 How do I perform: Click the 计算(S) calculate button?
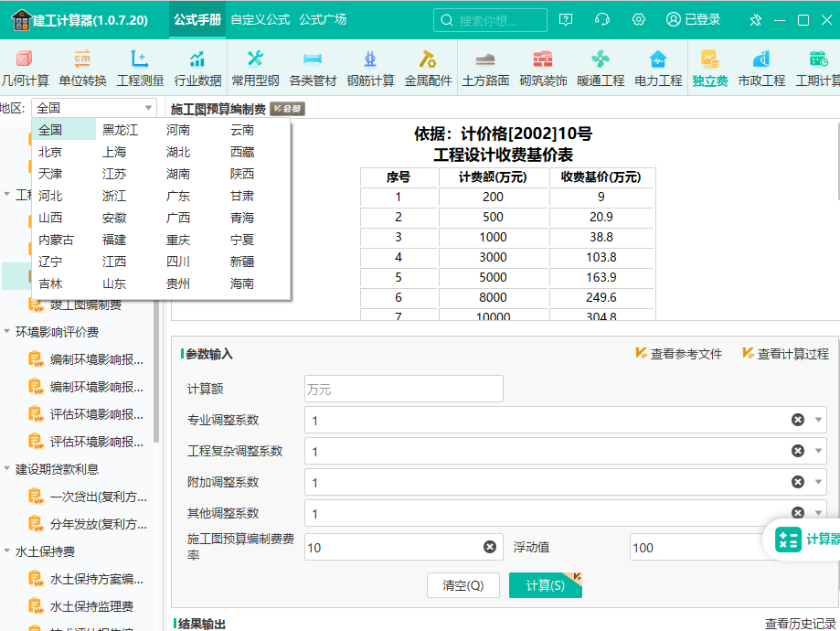546,585
